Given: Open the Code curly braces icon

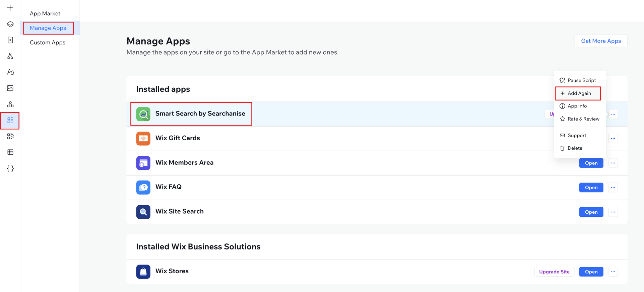Looking at the screenshot, I should [10, 168].
